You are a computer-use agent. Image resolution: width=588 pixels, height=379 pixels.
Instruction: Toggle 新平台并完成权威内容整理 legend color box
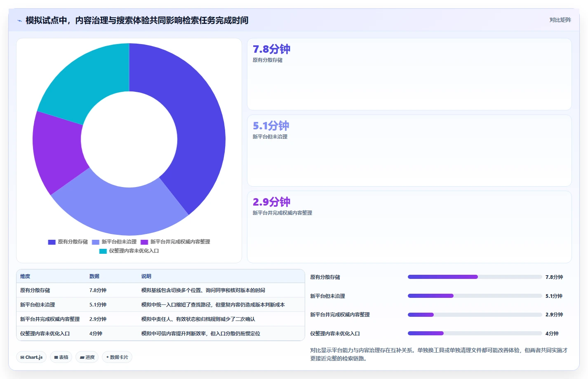coord(144,242)
